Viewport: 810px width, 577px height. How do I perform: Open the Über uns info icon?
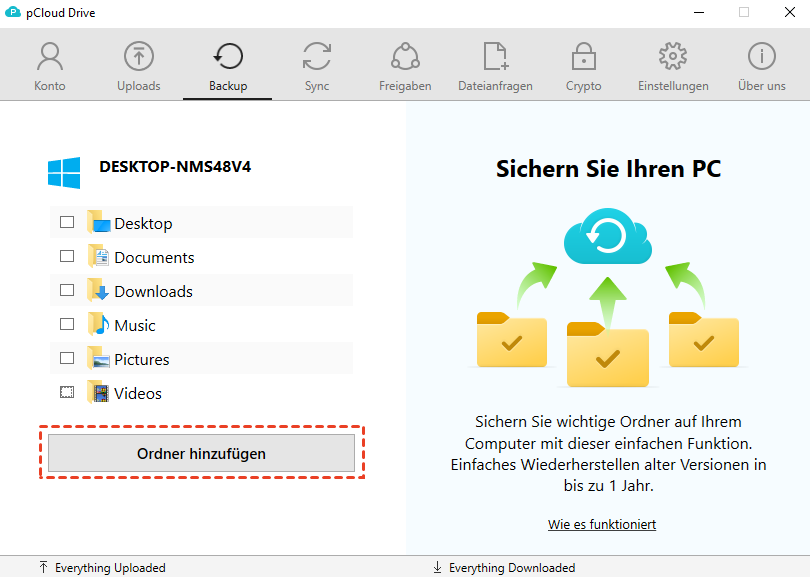tap(761, 56)
